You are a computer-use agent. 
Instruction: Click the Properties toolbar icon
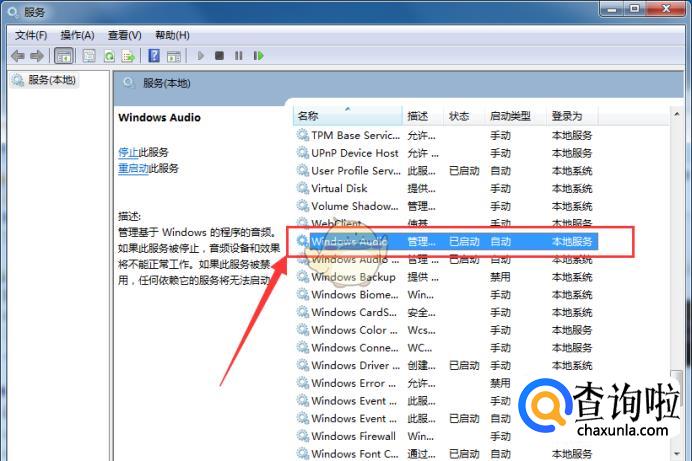89,56
